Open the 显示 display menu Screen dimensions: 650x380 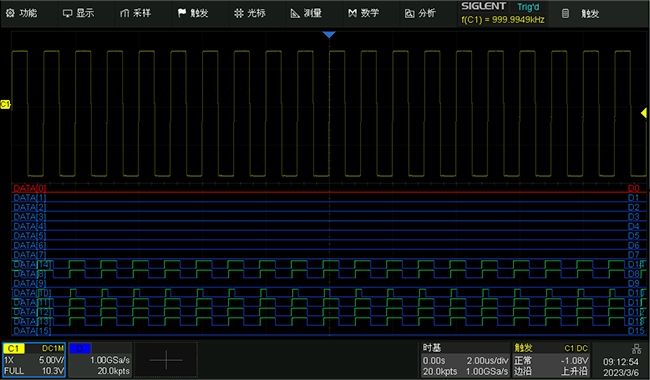click(78, 13)
